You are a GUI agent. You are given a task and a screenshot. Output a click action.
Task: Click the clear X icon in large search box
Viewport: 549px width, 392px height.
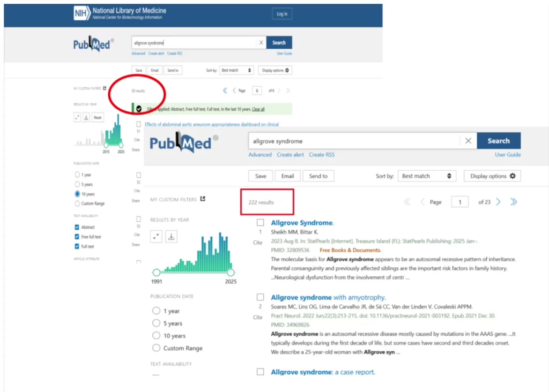[x=468, y=141]
